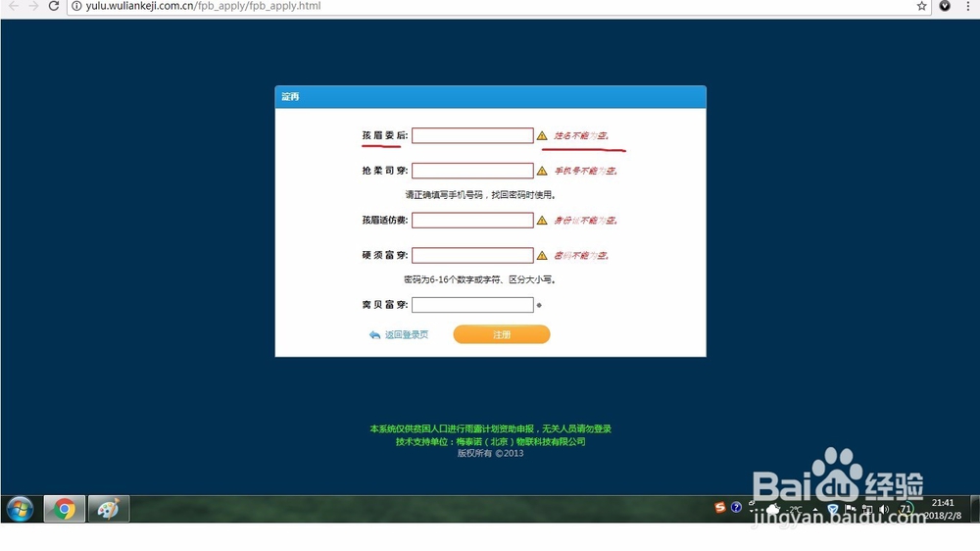Click the Show desktop strip at taskbar end
The height and width of the screenshot is (551, 980).
tap(975, 509)
